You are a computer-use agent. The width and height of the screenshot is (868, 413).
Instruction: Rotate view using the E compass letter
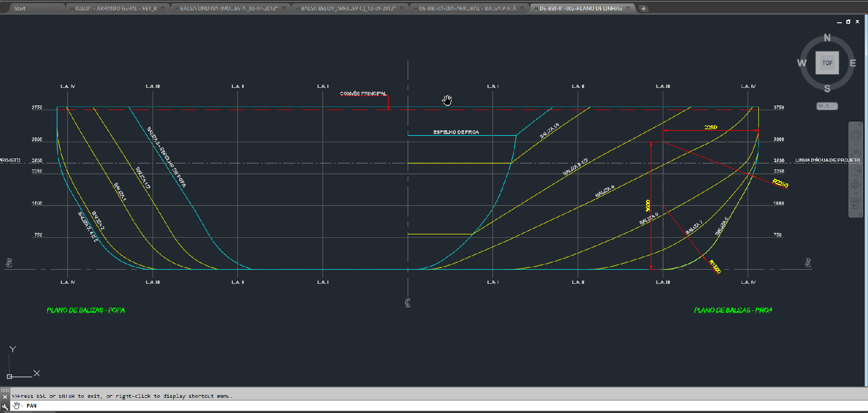(852, 63)
